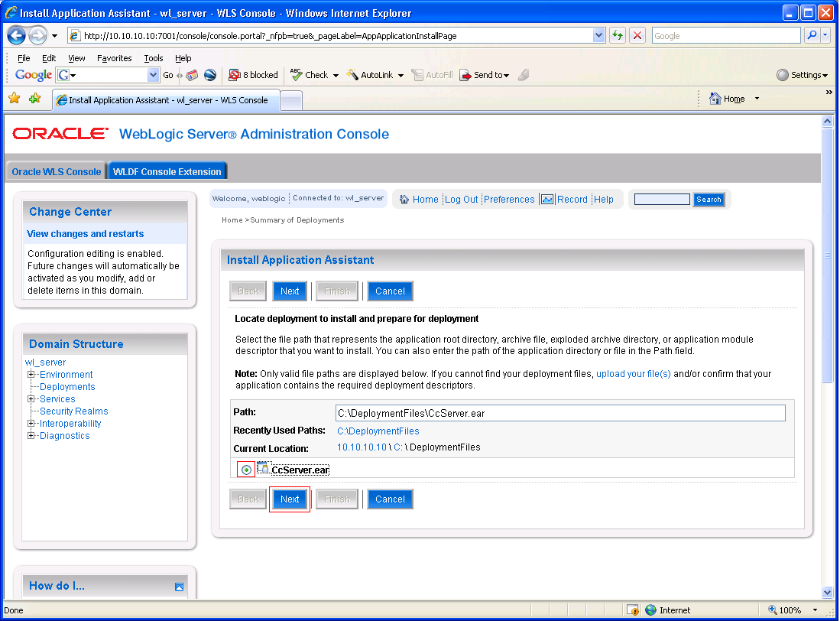Screen dimensions: 840x621
Task: Open the zoom level dropdown arrow
Action: [x=815, y=610]
